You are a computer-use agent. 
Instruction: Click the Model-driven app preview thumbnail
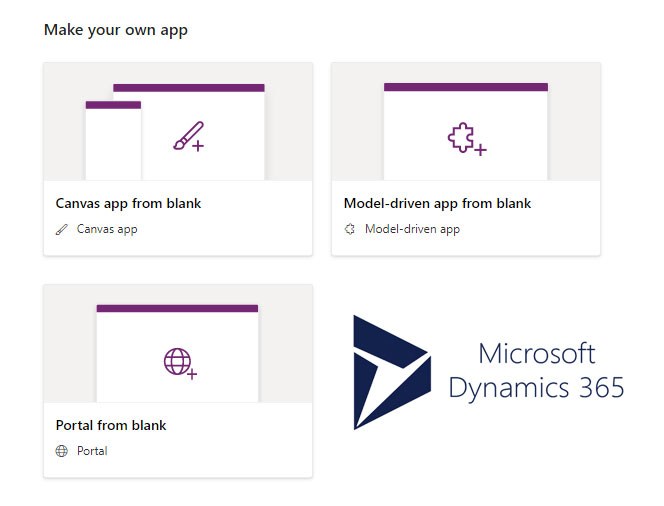tap(466, 122)
